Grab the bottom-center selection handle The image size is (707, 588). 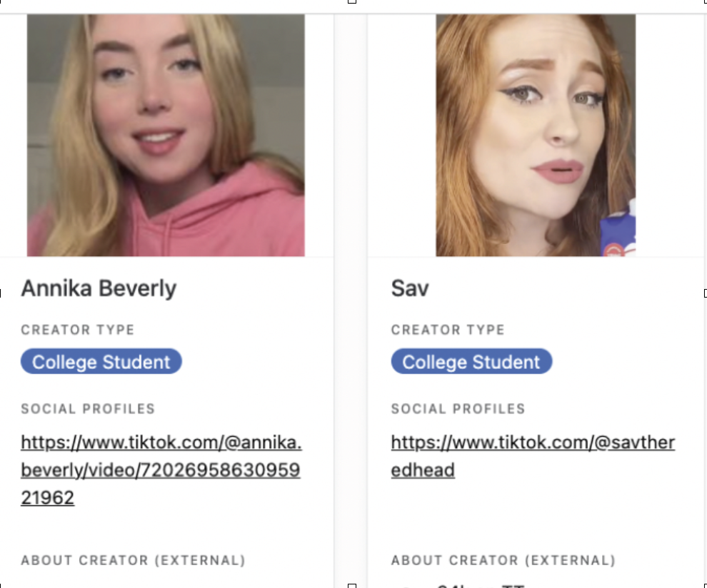[x=352, y=586]
